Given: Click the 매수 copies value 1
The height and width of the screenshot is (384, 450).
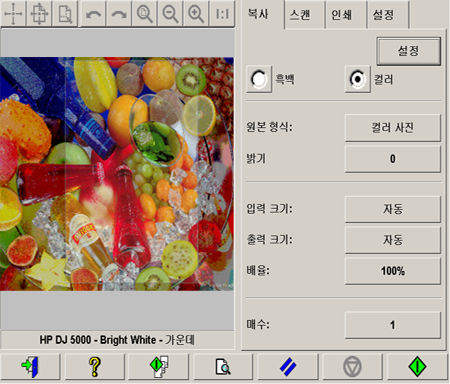Looking at the screenshot, I should pos(393,325).
